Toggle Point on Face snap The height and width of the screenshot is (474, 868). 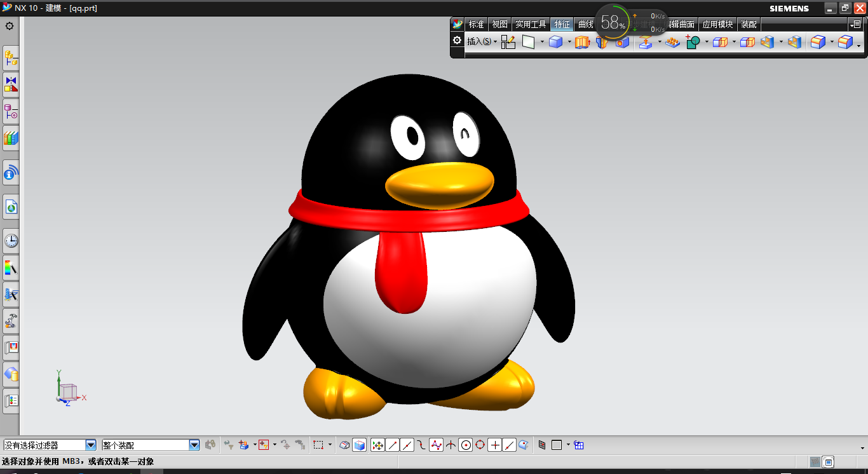[524, 445]
